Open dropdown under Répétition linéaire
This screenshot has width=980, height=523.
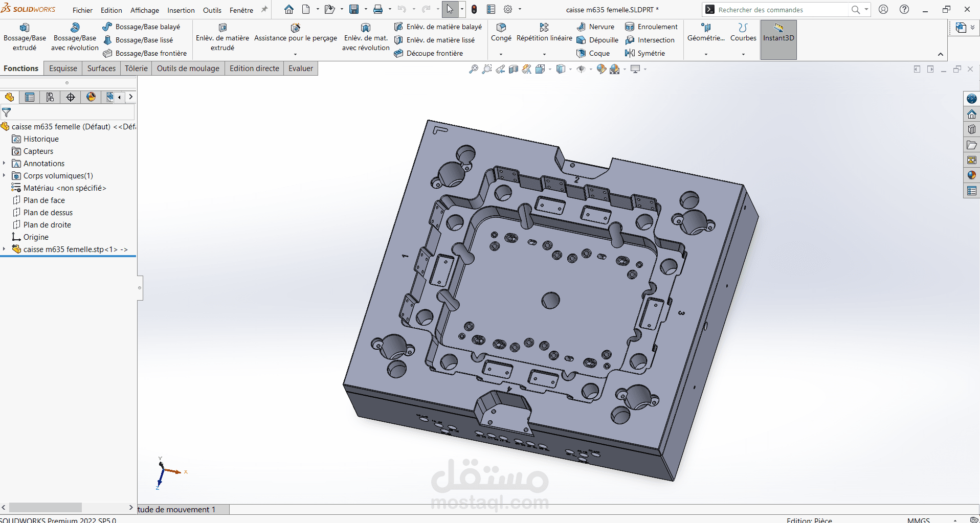(x=544, y=54)
